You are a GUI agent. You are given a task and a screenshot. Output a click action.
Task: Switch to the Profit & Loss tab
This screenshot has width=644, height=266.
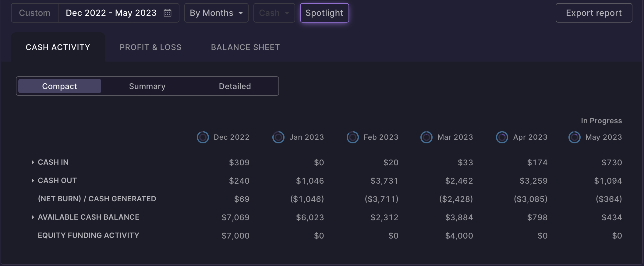[150, 47]
